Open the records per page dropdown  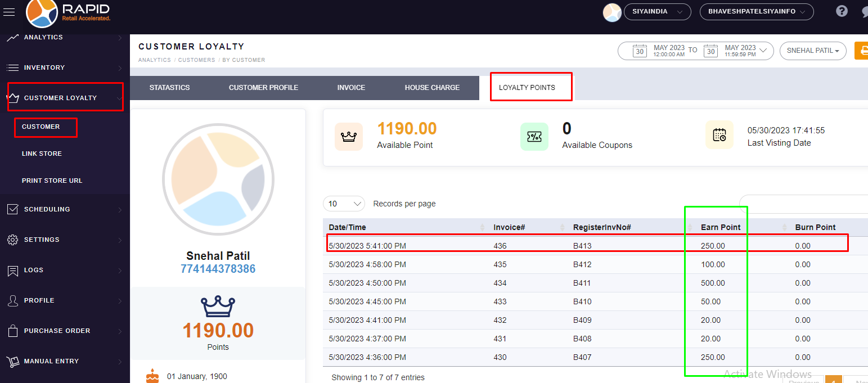coord(344,204)
